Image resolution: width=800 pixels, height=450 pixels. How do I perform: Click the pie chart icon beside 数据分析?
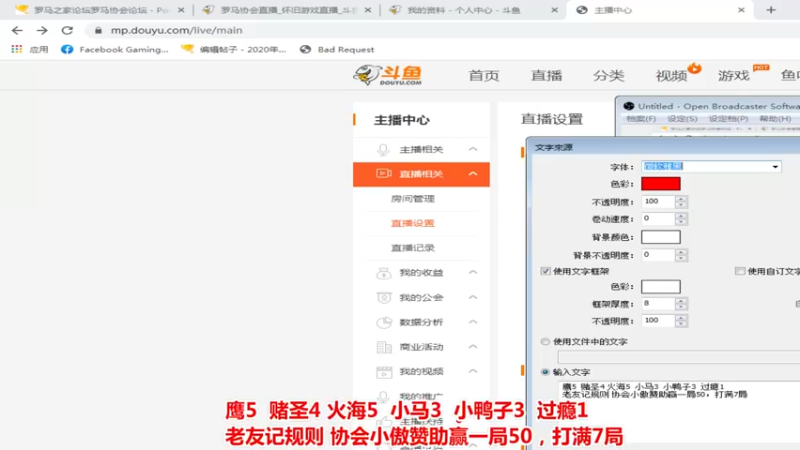pyautogui.click(x=384, y=322)
